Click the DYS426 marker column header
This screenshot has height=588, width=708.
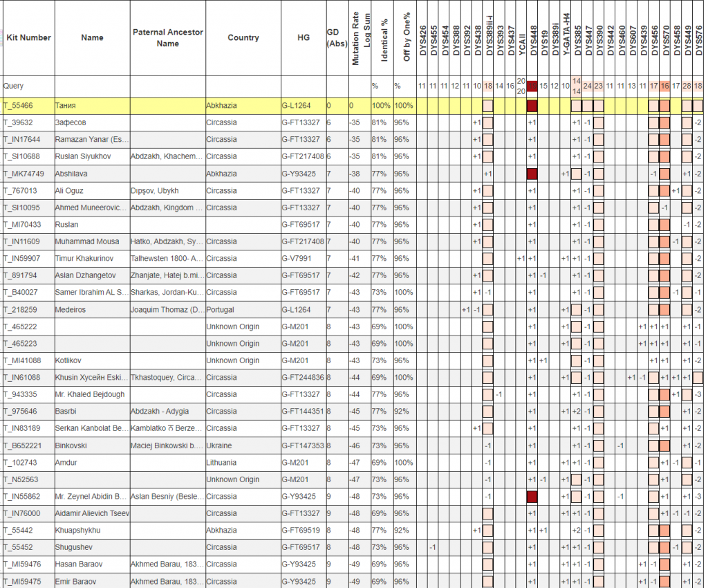422,38
